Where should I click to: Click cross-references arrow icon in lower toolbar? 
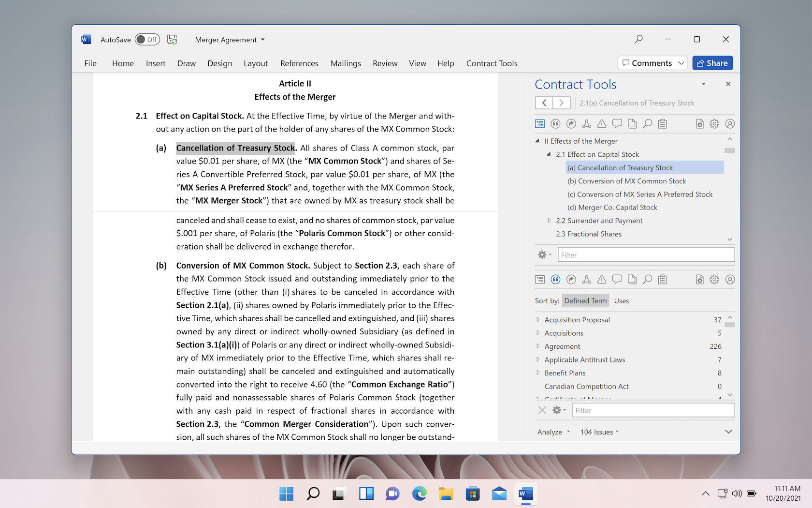[571, 279]
